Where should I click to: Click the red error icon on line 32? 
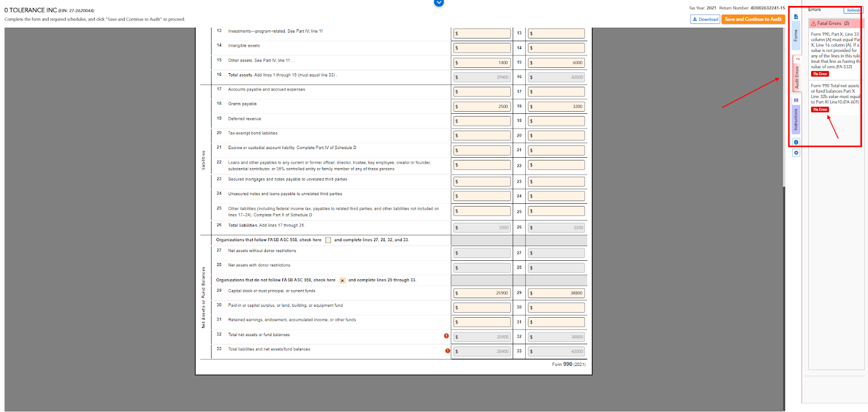(446, 336)
